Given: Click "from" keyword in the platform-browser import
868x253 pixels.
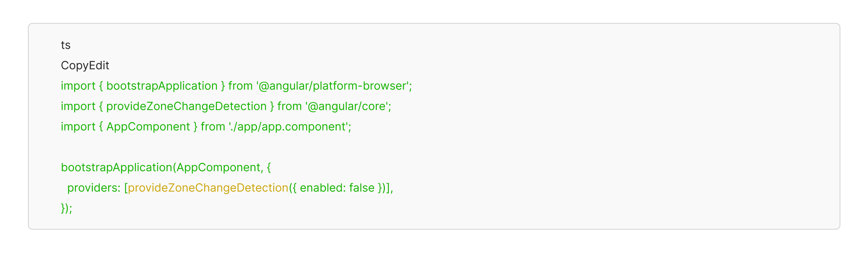Looking at the screenshot, I should 240,86.
